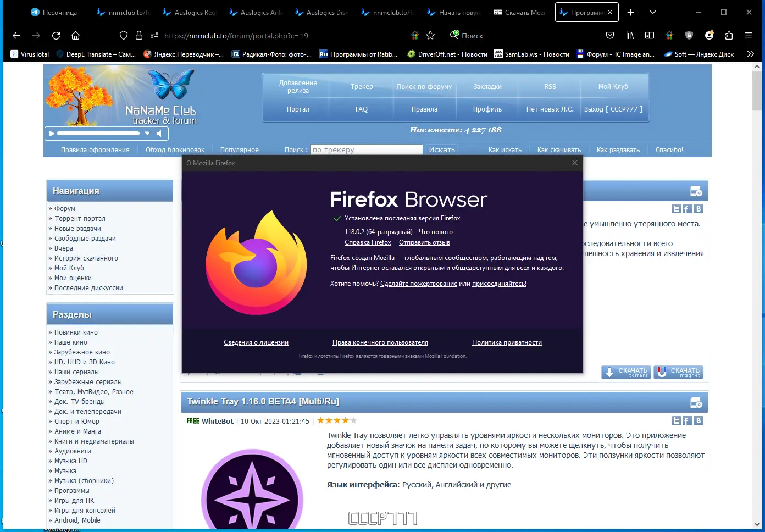Open Добавление релиза menu item
The height and width of the screenshot is (532, 765).
point(298,87)
